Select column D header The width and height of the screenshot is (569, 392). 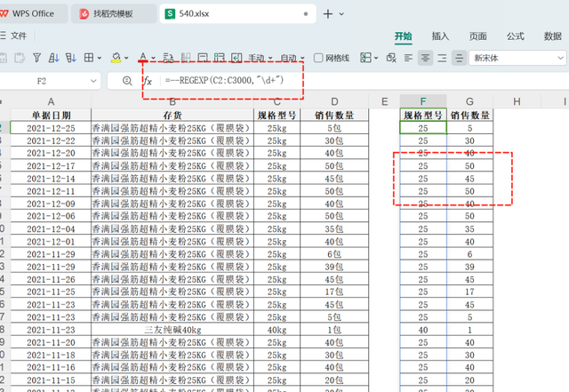tap(334, 101)
